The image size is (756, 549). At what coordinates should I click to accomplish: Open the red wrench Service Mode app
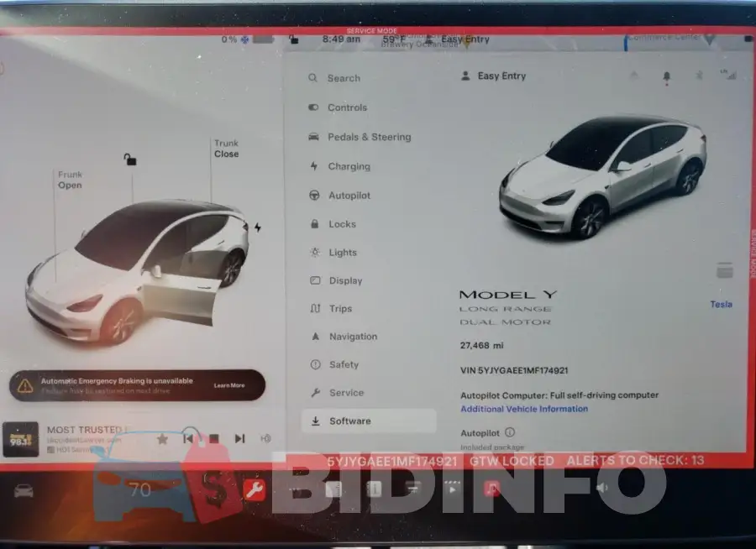254,490
